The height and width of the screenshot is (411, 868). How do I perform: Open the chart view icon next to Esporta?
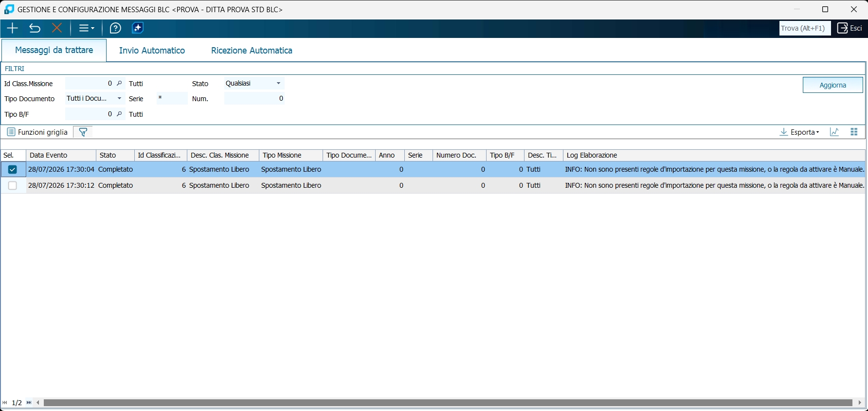834,132
